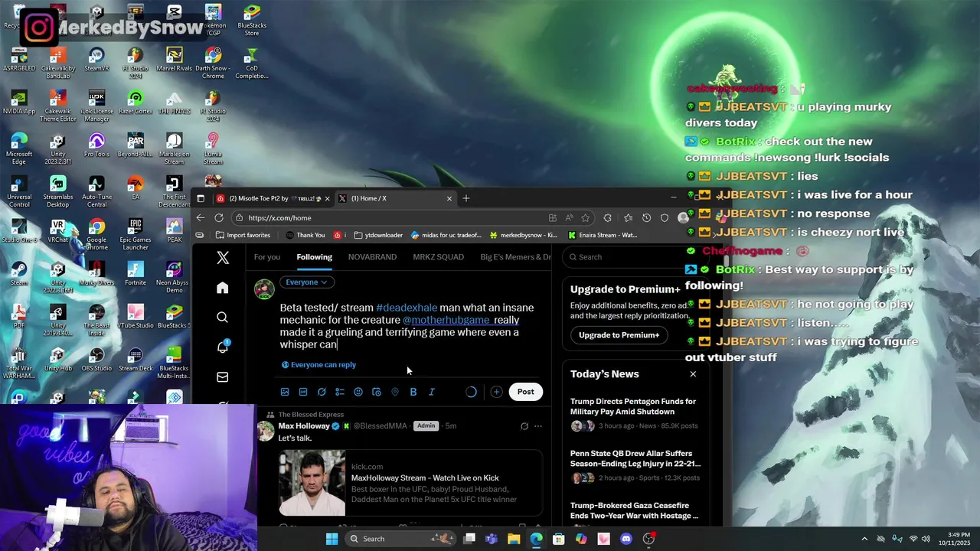
Task: Toggle italic formatting in the composer
Action: click(432, 392)
